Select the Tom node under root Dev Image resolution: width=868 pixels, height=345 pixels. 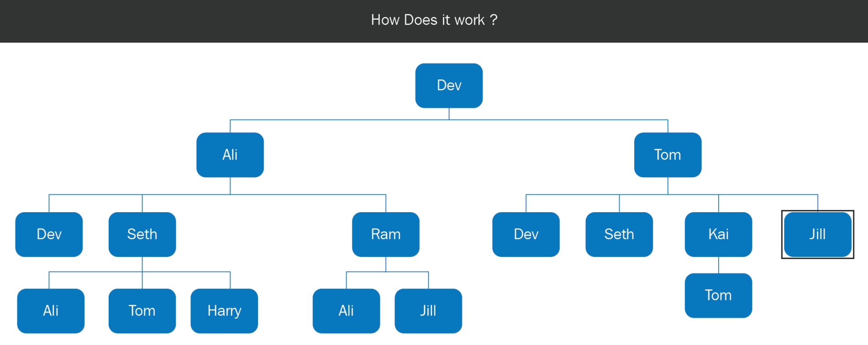coord(668,155)
